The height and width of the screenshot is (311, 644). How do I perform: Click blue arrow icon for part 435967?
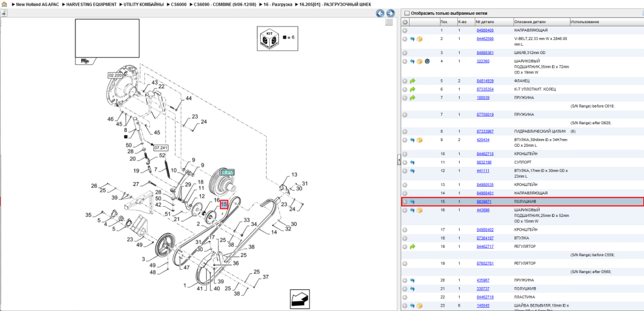(412, 280)
